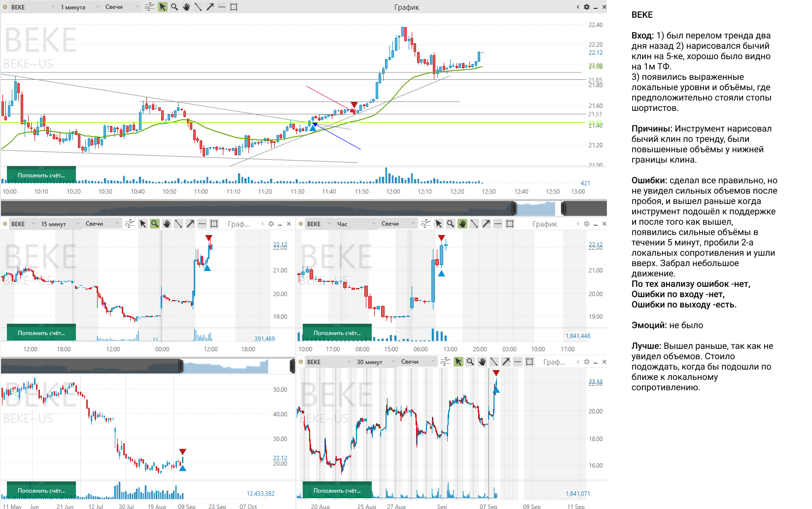Select the trend line tool in the 30 минут chart
The height and width of the screenshot is (509, 812).
(x=494, y=362)
